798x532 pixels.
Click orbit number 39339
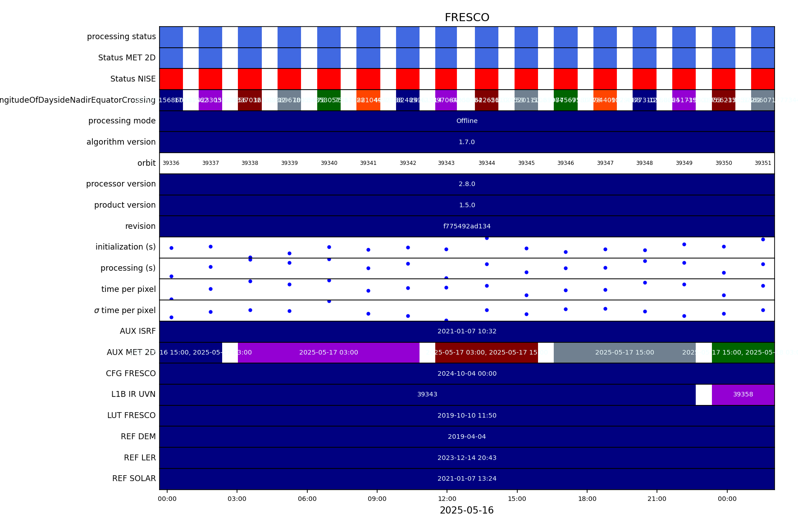click(x=289, y=163)
